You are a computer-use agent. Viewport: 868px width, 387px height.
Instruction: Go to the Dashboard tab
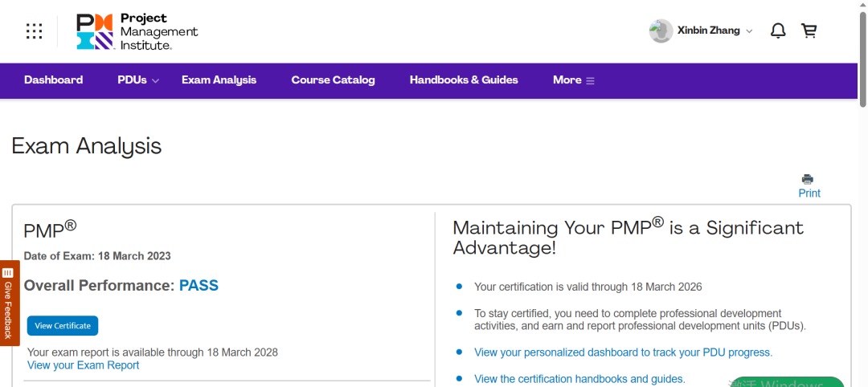(x=54, y=80)
